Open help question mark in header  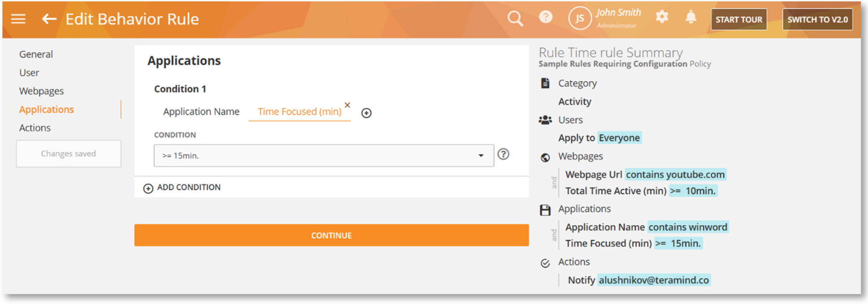[x=546, y=17]
